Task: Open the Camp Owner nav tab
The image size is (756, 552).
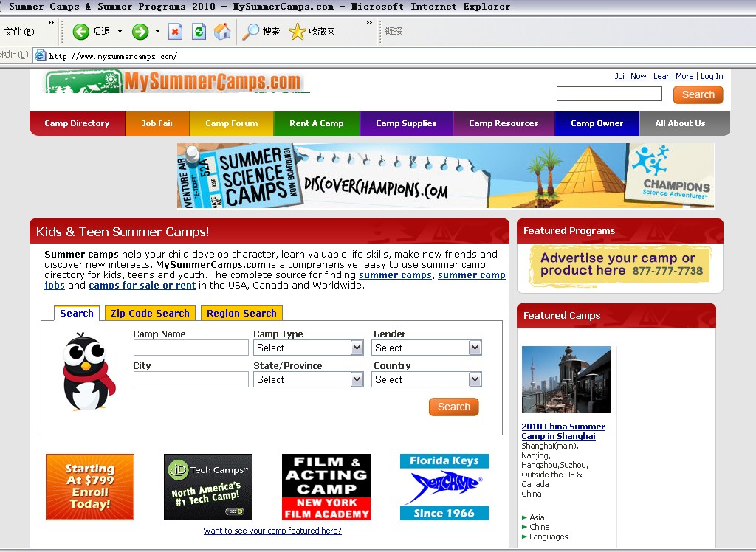Action: (597, 123)
